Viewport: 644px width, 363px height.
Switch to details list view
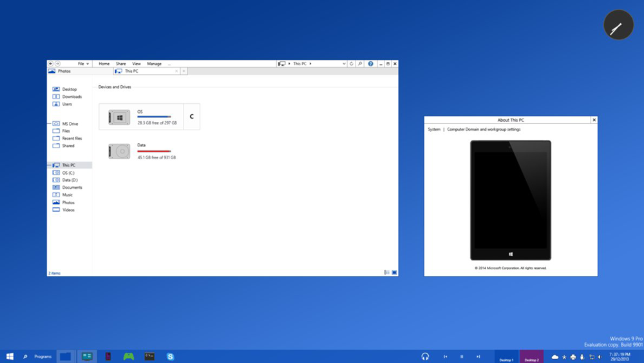(386, 272)
